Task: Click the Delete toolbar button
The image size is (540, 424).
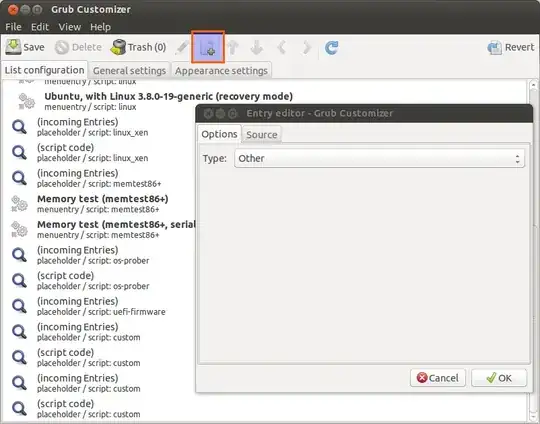Action: click(x=79, y=47)
